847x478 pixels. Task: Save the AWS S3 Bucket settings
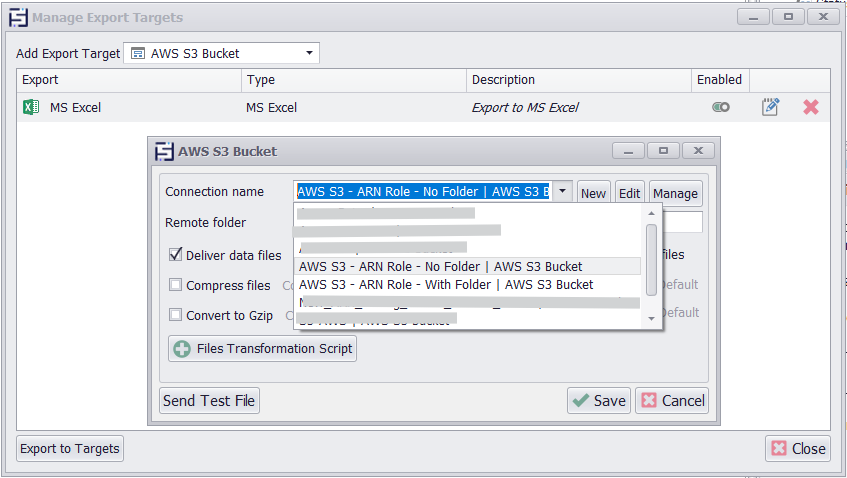pos(599,401)
